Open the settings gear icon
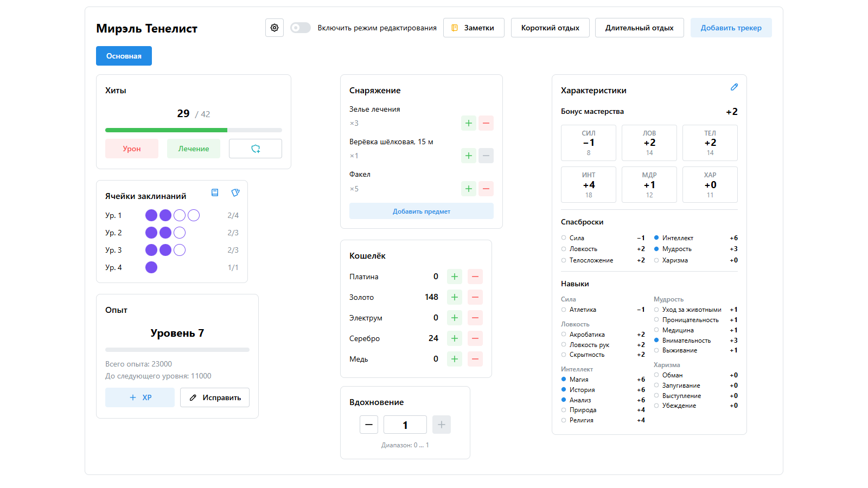 (x=275, y=28)
